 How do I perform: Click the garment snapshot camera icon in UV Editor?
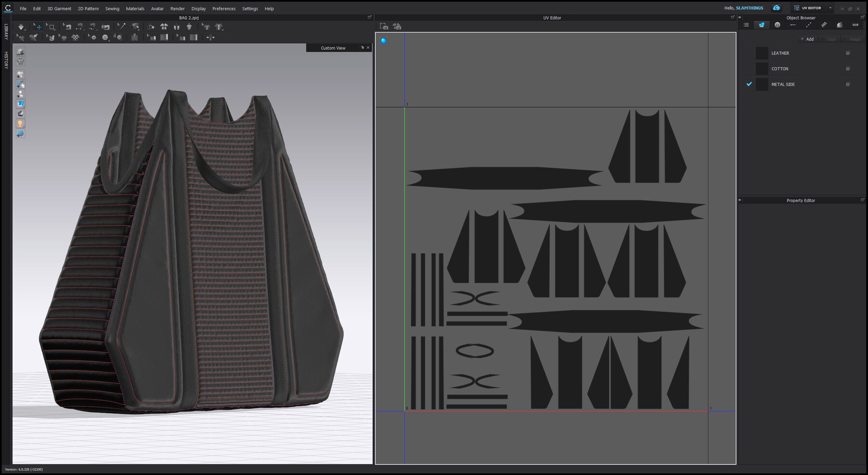click(397, 27)
